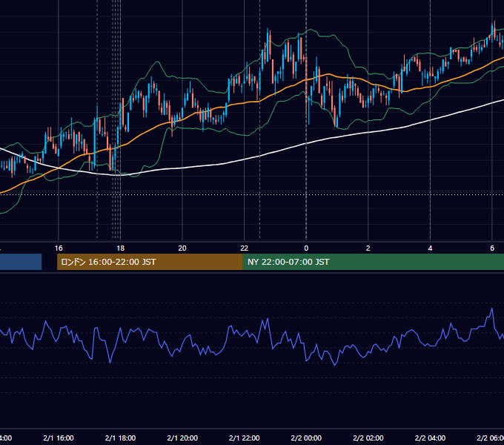Click the "20" hour label on upper axis
The image size is (504, 445).
coord(182,248)
